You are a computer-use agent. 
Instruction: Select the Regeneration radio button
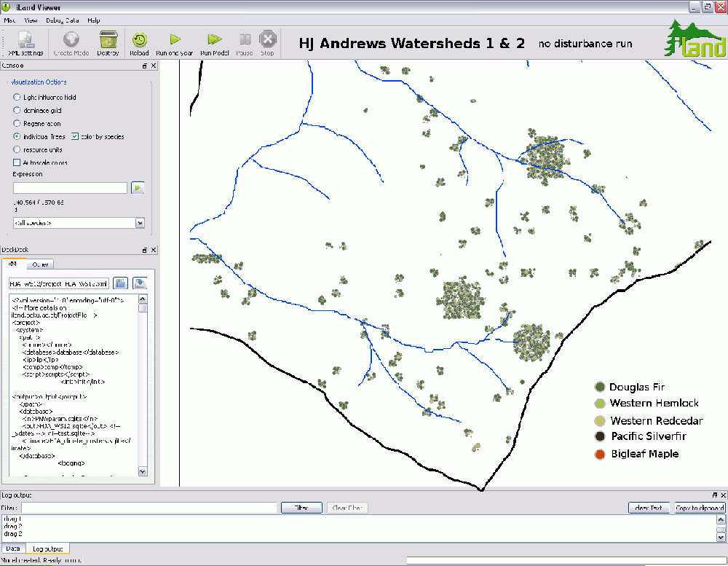point(17,123)
